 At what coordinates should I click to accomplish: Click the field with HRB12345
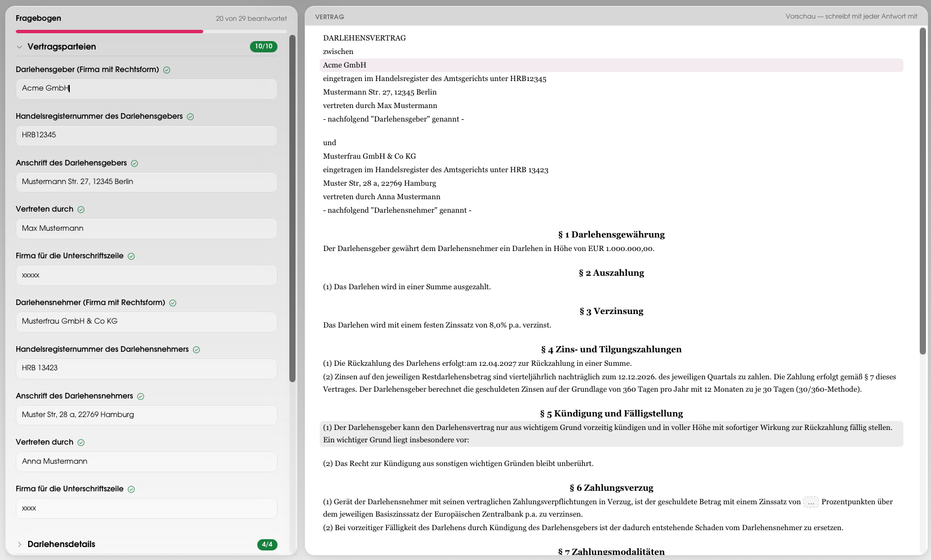point(146,136)
